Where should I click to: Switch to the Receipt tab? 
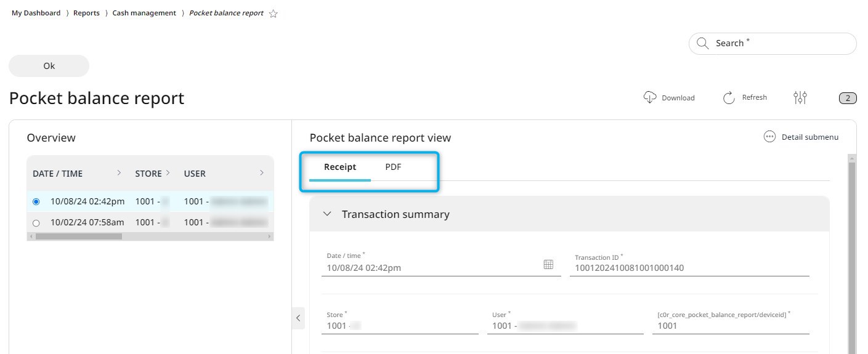click(340, 167)
